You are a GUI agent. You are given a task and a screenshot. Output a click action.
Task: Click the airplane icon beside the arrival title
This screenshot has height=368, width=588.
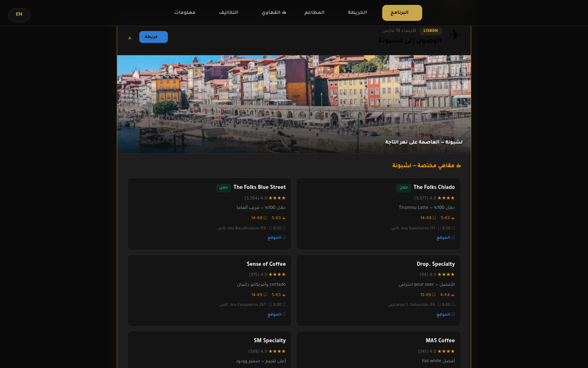pos(454,35)
